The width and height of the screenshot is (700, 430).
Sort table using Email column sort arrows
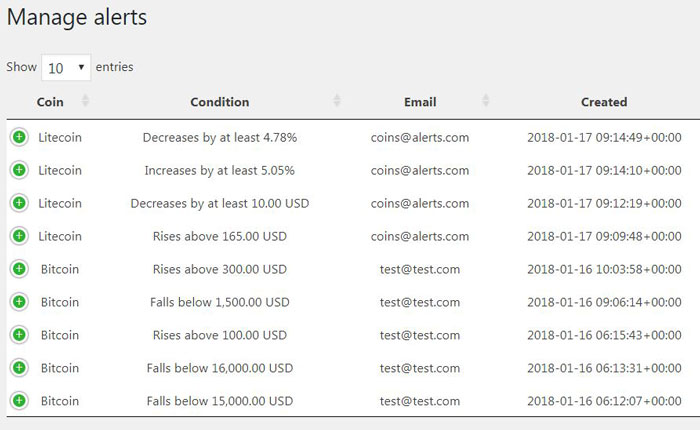coord(486,101)
